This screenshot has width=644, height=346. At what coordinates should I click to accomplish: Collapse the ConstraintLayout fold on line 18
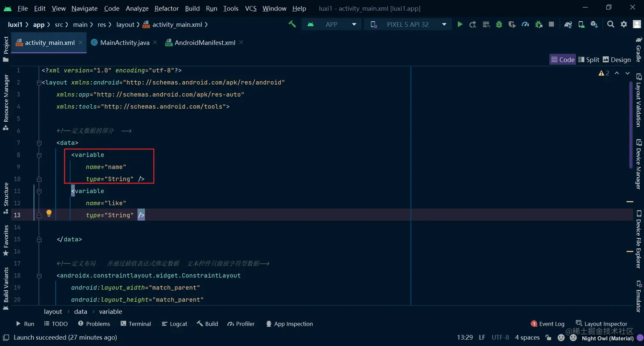click(39, 276)
